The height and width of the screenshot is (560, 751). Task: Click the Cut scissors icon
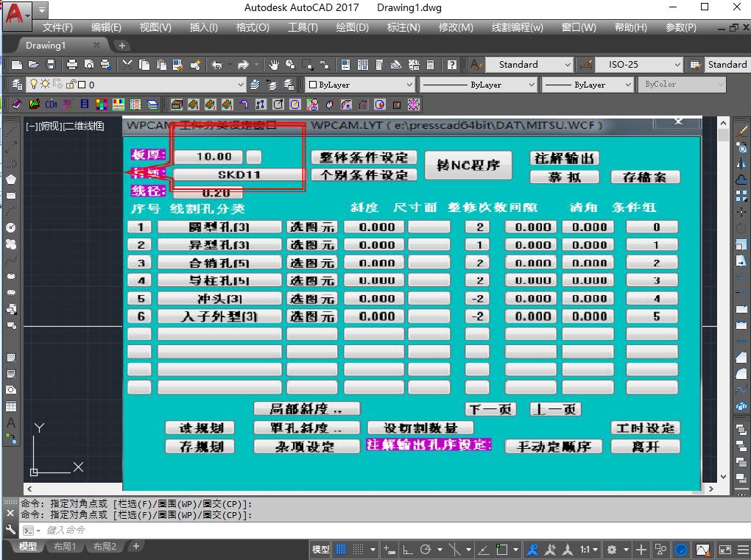click(127, 65)
